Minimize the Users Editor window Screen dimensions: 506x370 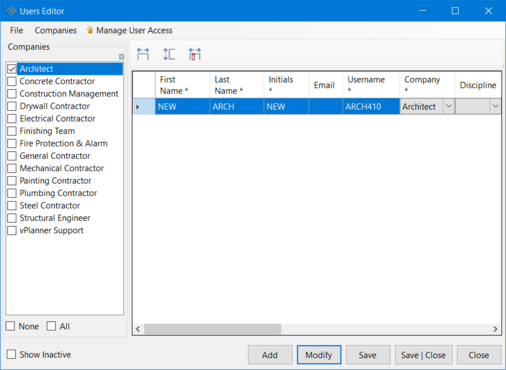pyautogui.click(x=423, y=11)
